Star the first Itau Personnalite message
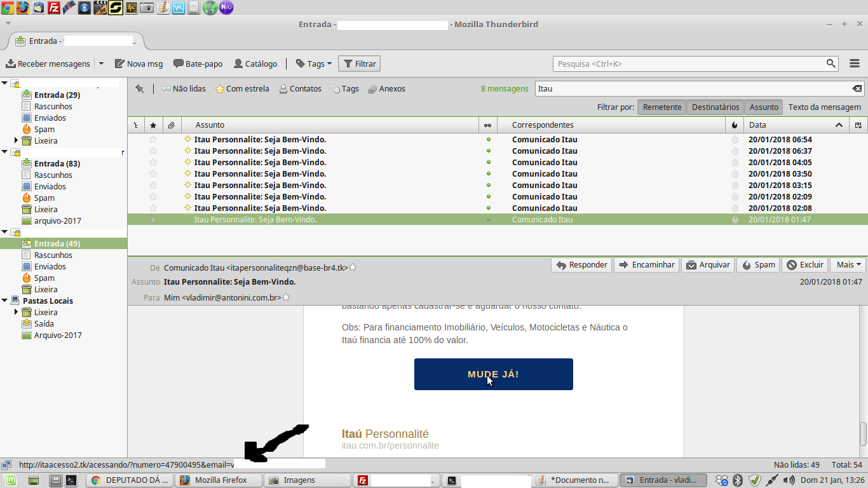Viewport: 868px width, 488px height. 153,140
